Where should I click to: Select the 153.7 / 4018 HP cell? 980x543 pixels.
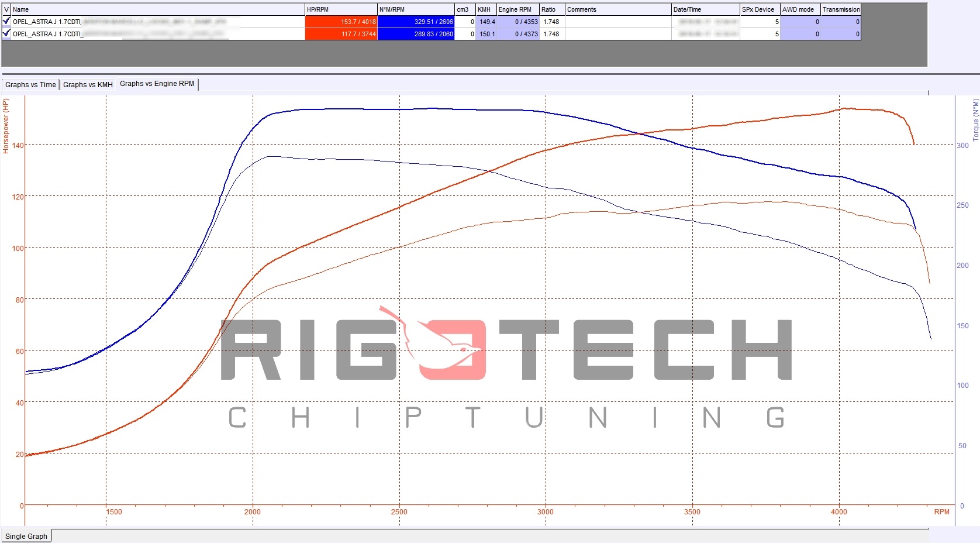[341, 22]
